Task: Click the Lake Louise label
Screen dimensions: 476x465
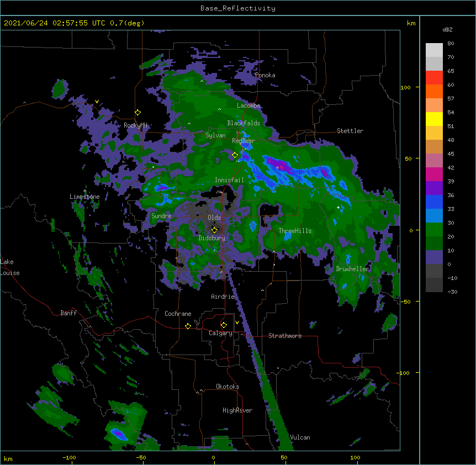Action: (x=10, y=267)
